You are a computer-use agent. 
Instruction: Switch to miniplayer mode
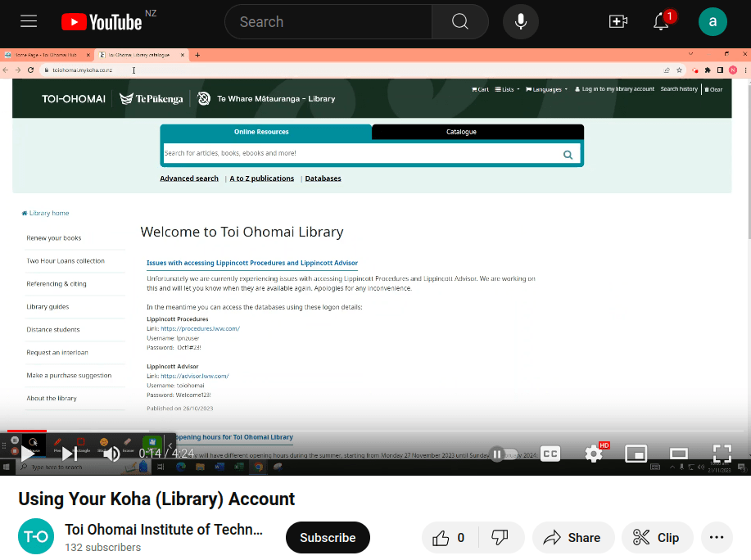(636, 454)
